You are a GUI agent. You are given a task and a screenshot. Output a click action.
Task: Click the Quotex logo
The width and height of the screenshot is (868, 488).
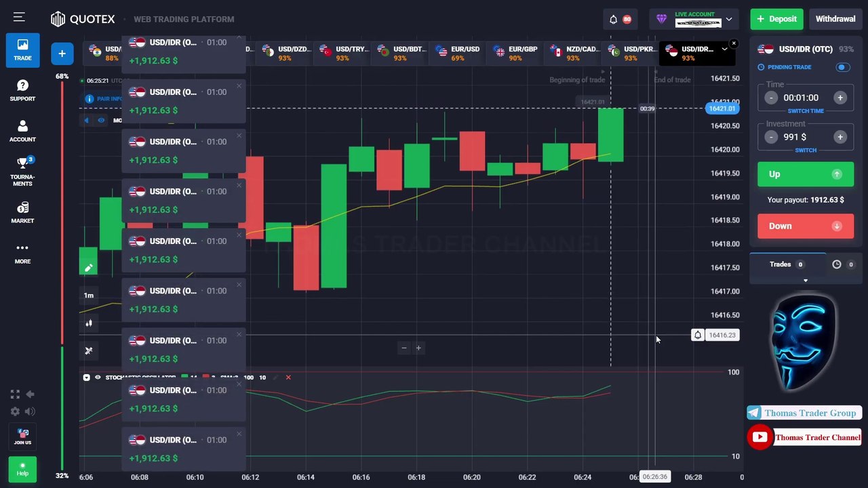click(x=83, y=19)
